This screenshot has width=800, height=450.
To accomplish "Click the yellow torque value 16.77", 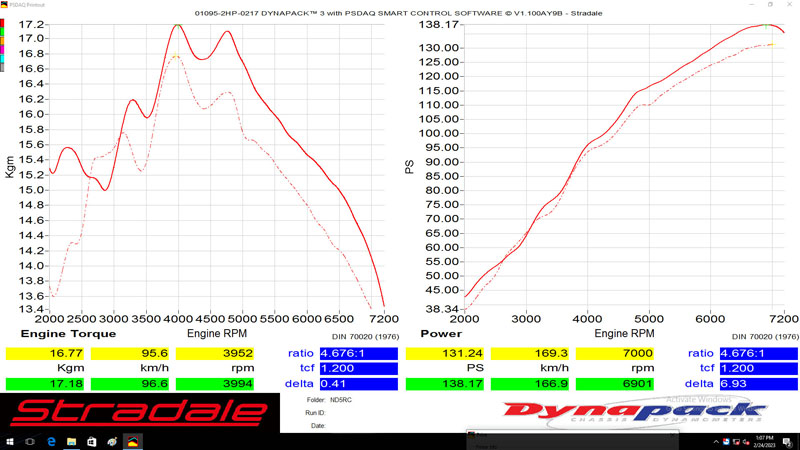I will pos(45,354).
